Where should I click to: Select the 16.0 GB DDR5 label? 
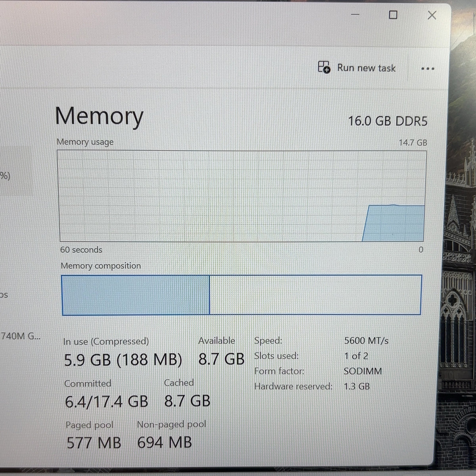(x=388, y=121)
